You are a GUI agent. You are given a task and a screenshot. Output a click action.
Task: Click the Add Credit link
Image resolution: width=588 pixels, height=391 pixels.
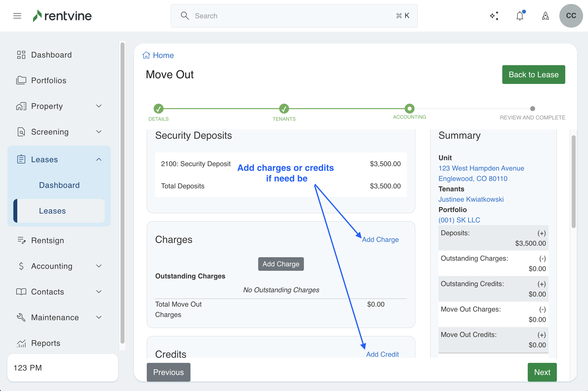pos(382,354)
